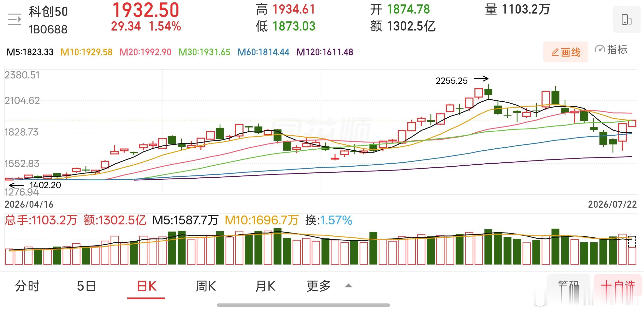The width and height of the screenshot is (644, 313).
Task: Click the 1402.20 lowest price label
Action: click(45, 185)
